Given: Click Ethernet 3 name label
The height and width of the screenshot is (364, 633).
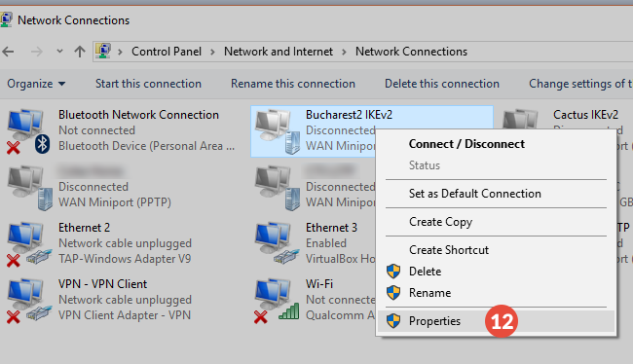Looking at the screenshot, I should click(331, 228).
